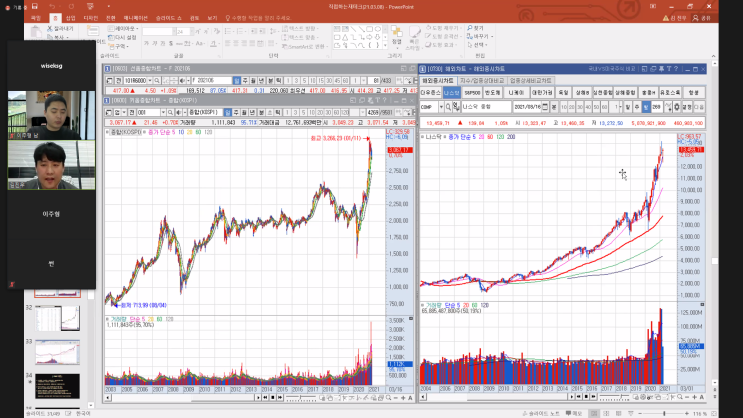Switch to 지수/업종상대비교 tab in 해외차트
The image size is (743, 418).
click(482, 81)
